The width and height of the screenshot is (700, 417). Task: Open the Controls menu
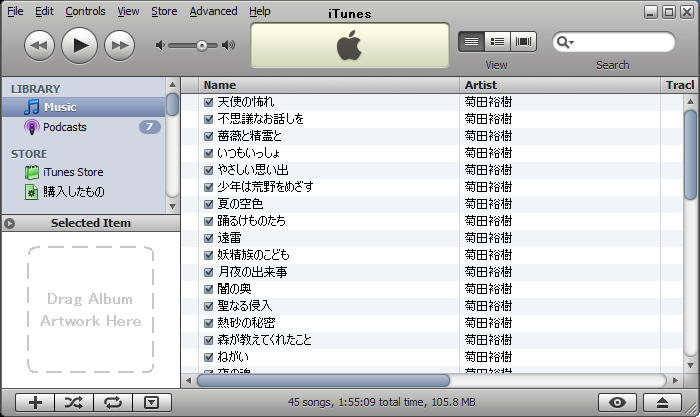point(85,11)
